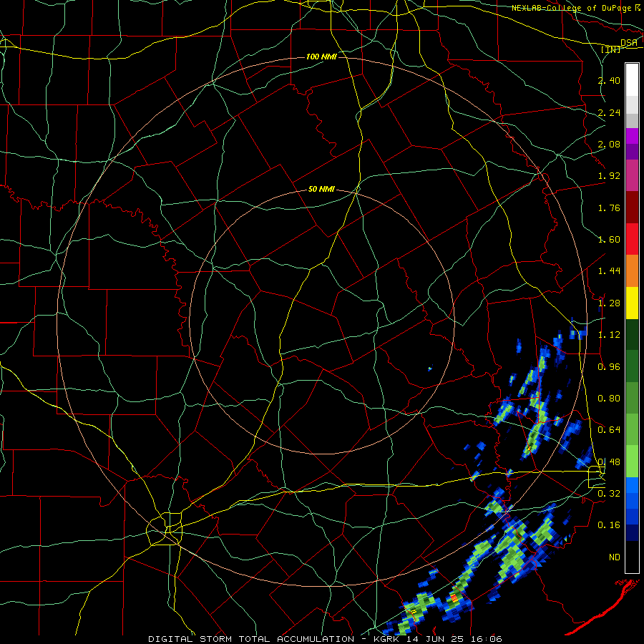Click the magenta legend swatch above 2.08
Image resolution: width=644 pixels, height=644 pixels.
(x=632, y=136)
